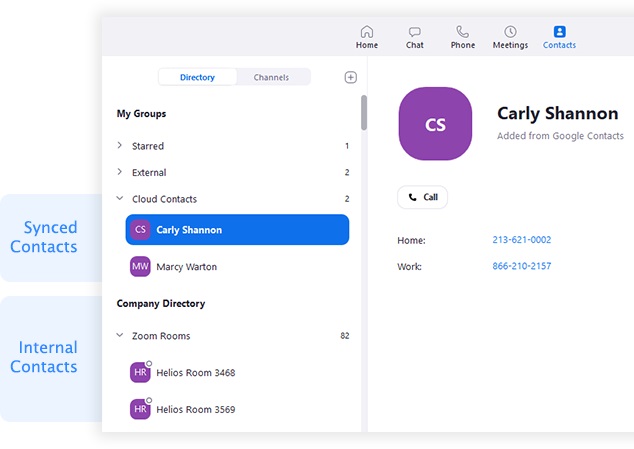Open the Meetings clock icon
This screenshot has width=634, height=449.
(x=510, y=32)
